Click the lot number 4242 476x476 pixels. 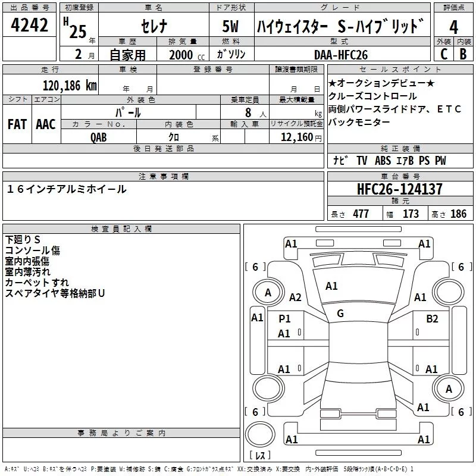coord(29,25)
